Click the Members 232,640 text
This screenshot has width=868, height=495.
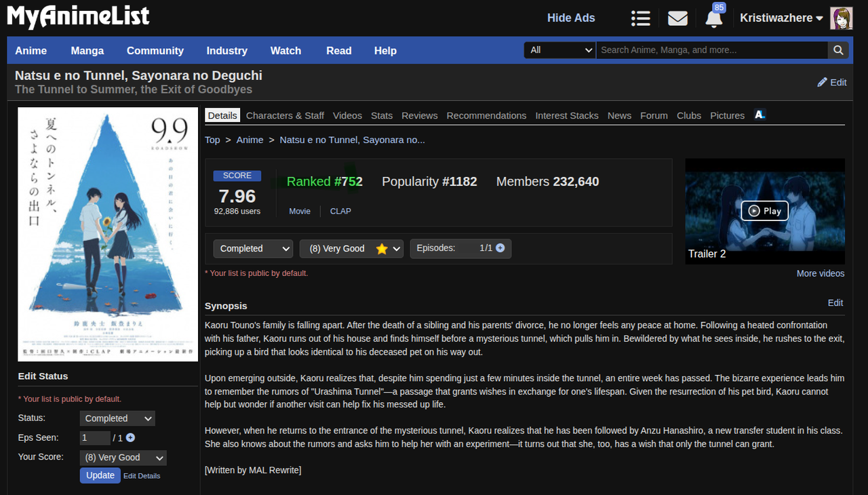point(547,182)
